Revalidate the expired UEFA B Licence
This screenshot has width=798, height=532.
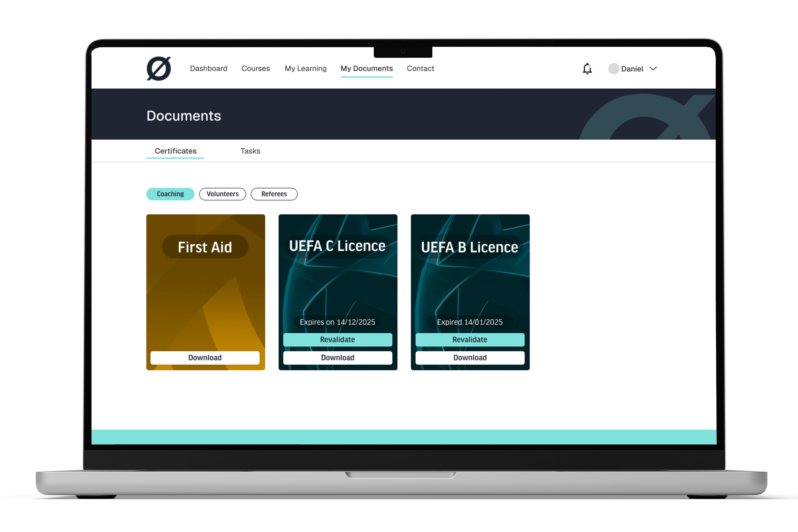click(x=470, y=339)
